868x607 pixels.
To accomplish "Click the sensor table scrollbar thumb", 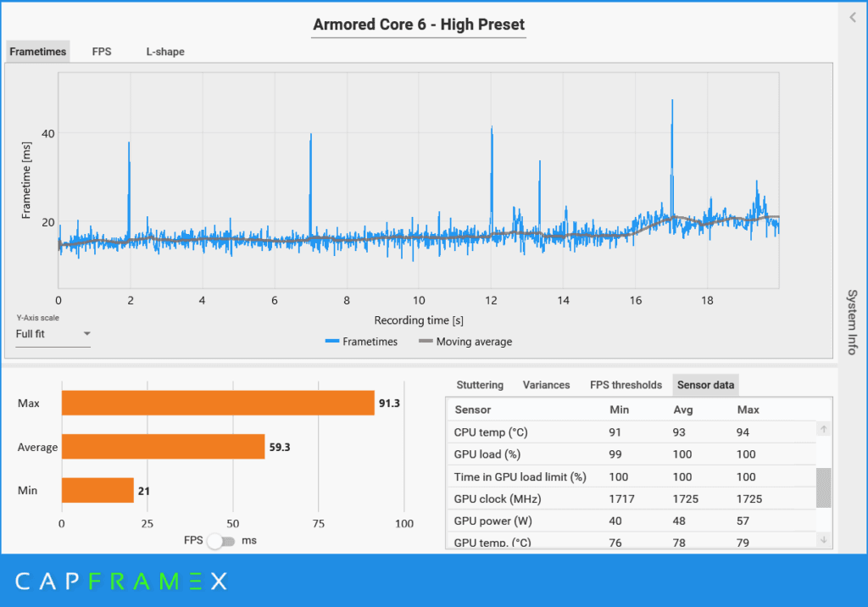I will pos(824,487).
